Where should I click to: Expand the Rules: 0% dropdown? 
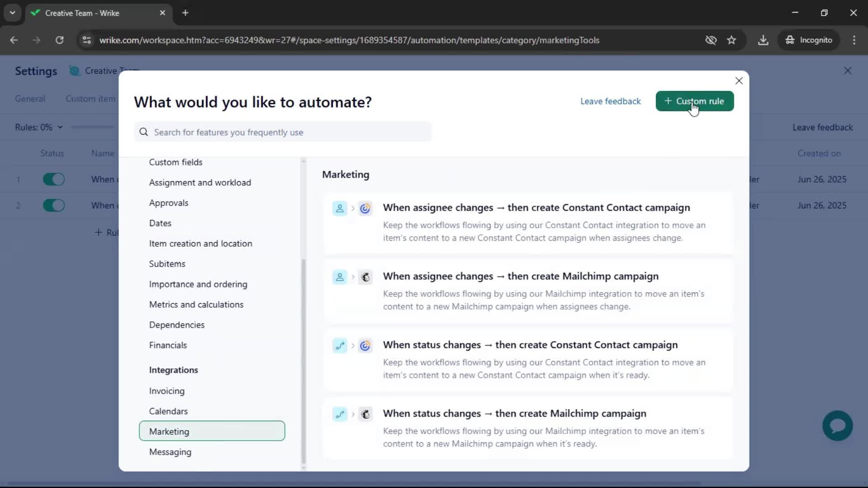point(39,127)
